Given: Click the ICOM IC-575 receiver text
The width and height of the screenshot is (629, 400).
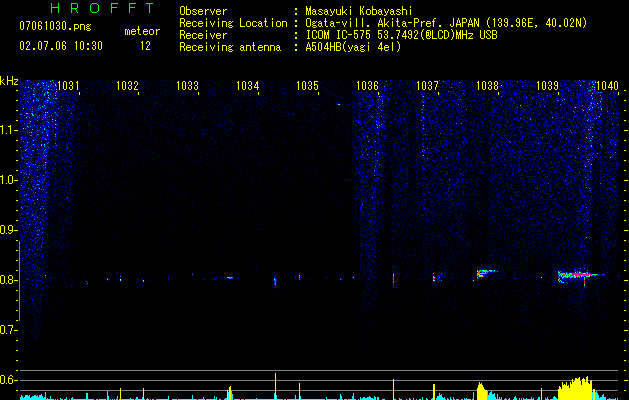Looking at the screenshot, I should pyautogui.click(x=401, y=35).
